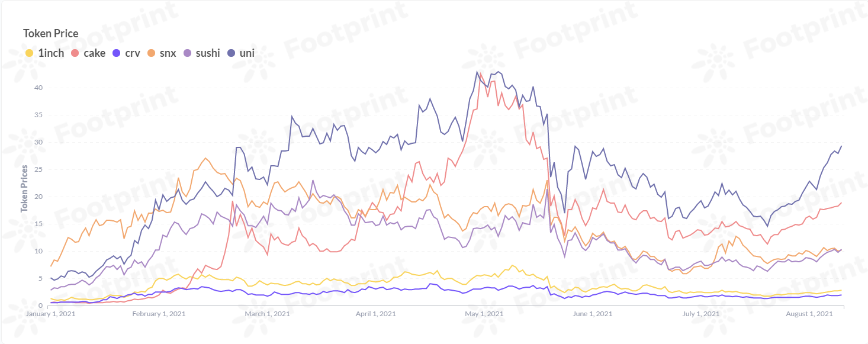This screenshot has width=868, height=344.
Task: Hide the snx series via its legend label
Action: coord(168,53)
